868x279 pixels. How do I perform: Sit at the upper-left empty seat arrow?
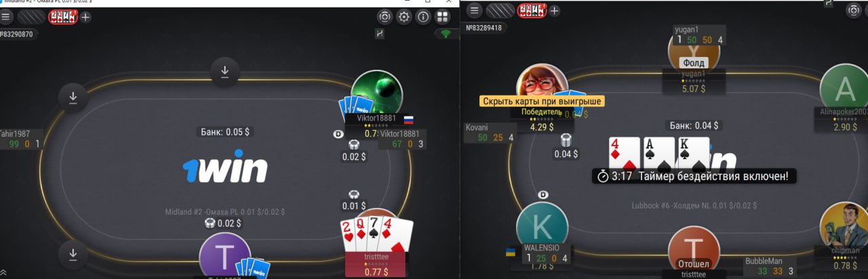(73, 98)
